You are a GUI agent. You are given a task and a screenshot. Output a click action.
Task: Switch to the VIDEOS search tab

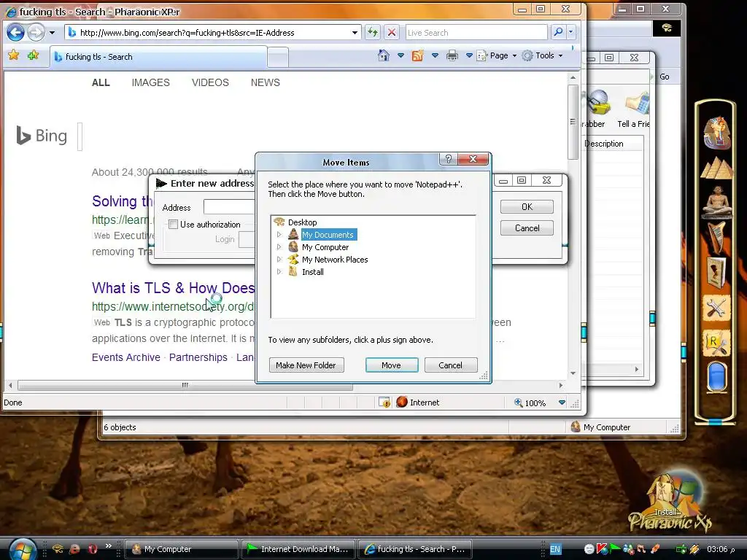(210, 82)
